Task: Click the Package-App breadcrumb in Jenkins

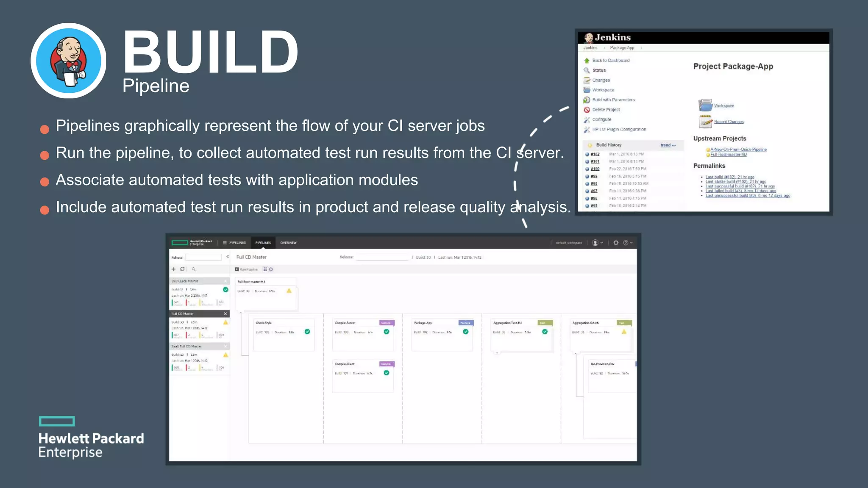Action: pyautogui.click(x=622, y=48)
